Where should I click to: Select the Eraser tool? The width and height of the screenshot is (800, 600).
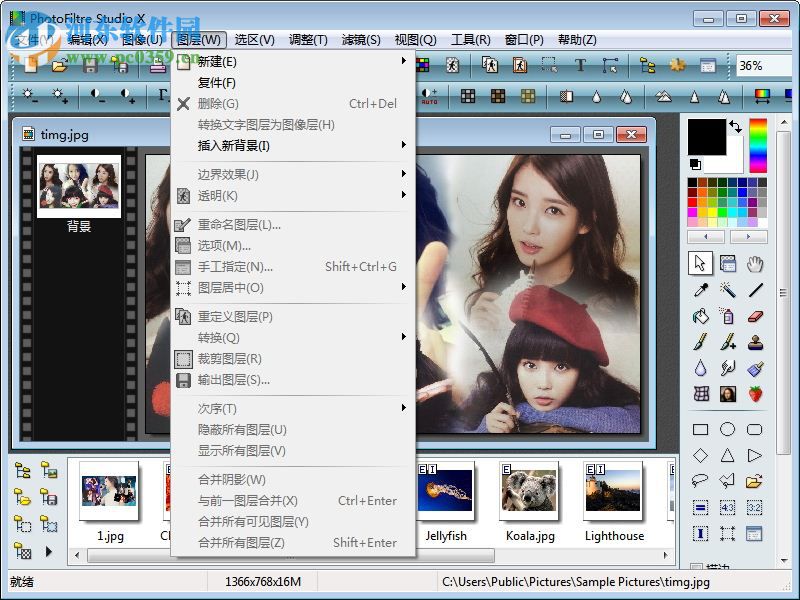point(755,317)
